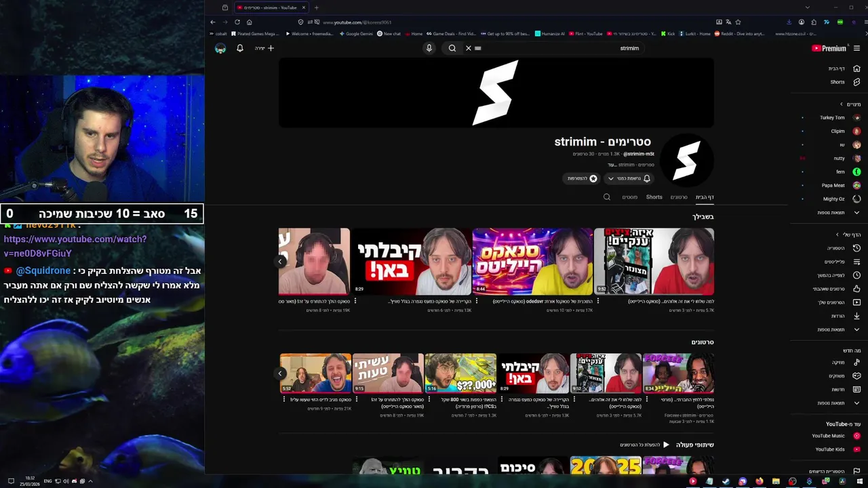The image size is (868, 488).
Task: Open the $??.000 5:16 video thumbnail
Action: [460, 373]
